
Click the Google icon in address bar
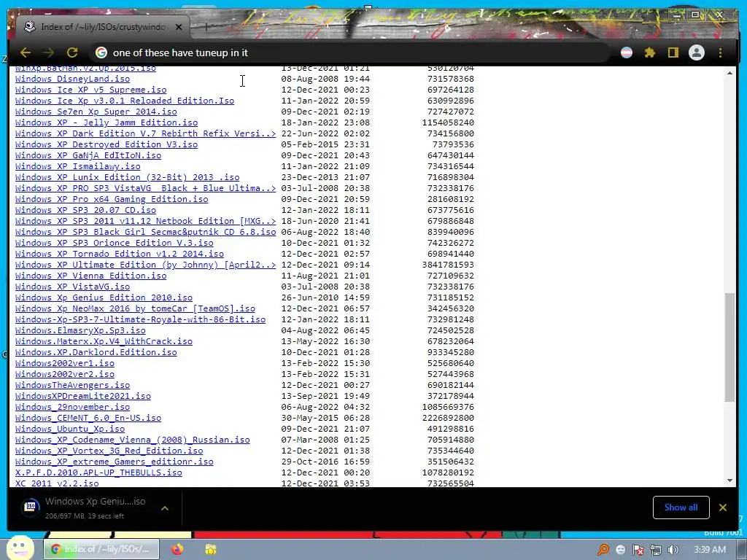click(x=101, y=52)
